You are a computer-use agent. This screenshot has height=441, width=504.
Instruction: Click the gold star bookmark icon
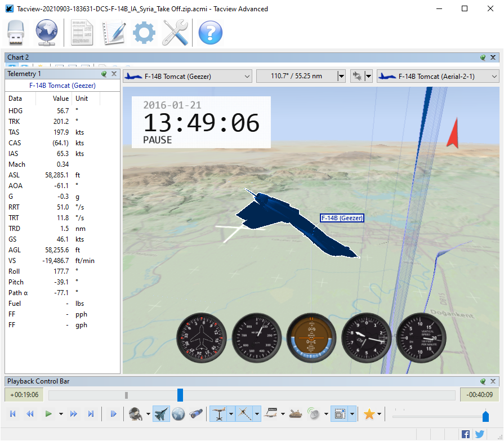click(369, 413)
